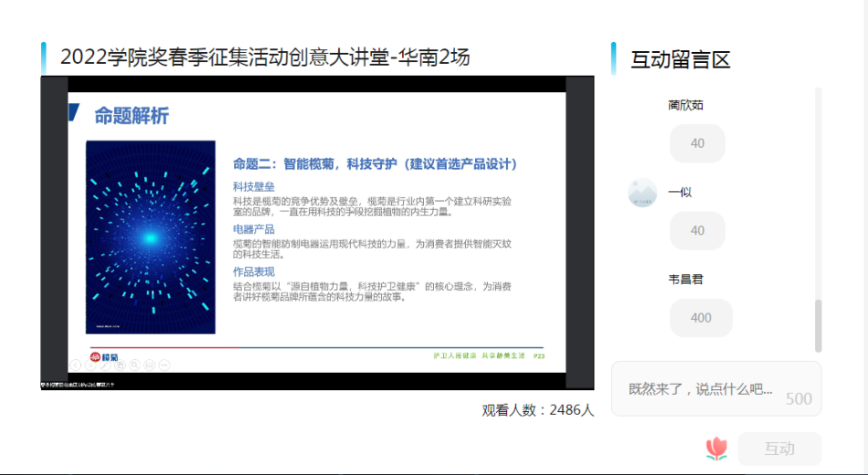Viewport: 868px width, 475px height.
Task: Click the blue tech poster image on slide
Action: (151, 237)
